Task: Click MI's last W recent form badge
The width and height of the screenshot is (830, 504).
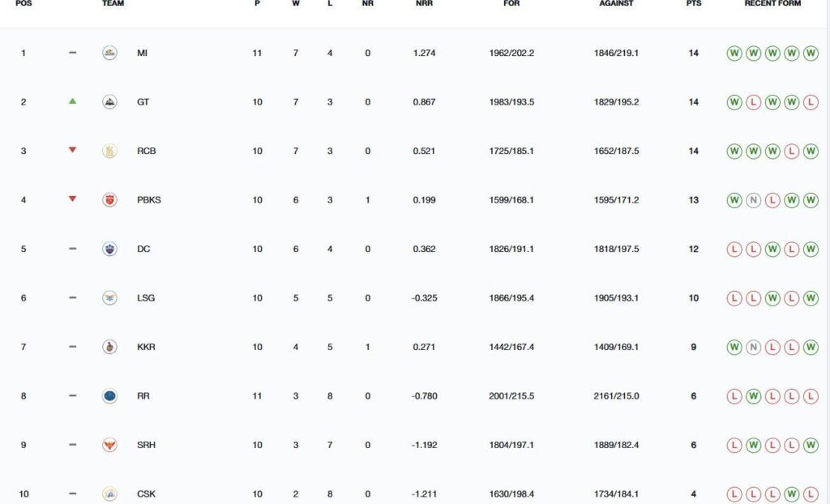Action: click(x=811, y=53)
